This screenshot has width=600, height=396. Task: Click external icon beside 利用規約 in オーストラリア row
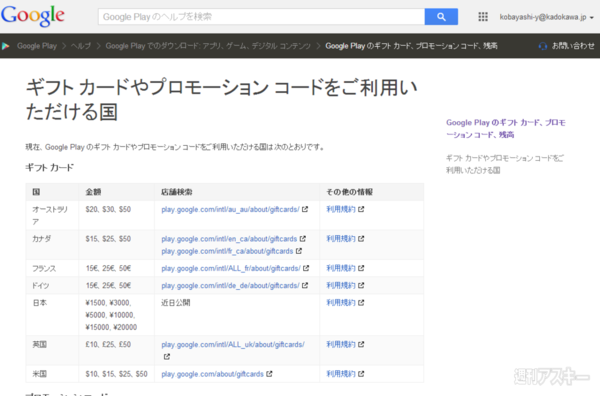[x=361, y=209]
